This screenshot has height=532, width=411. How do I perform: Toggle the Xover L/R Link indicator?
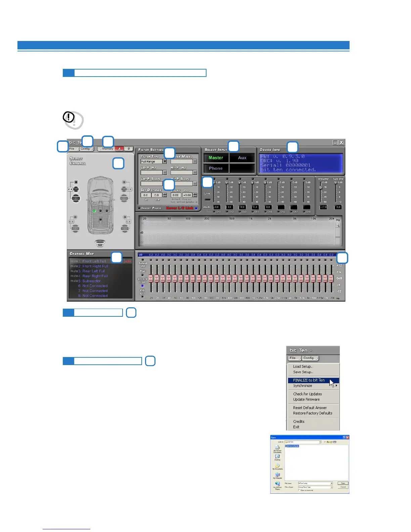coord(196,208)
